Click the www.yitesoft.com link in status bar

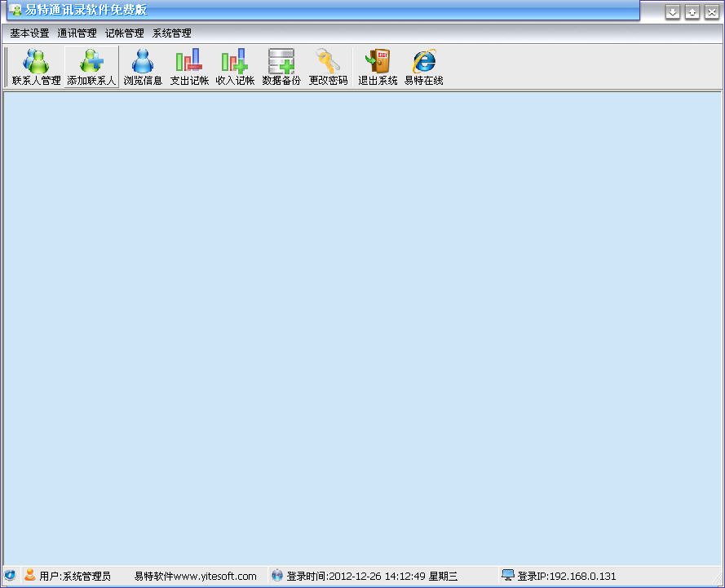coord(196,576)
